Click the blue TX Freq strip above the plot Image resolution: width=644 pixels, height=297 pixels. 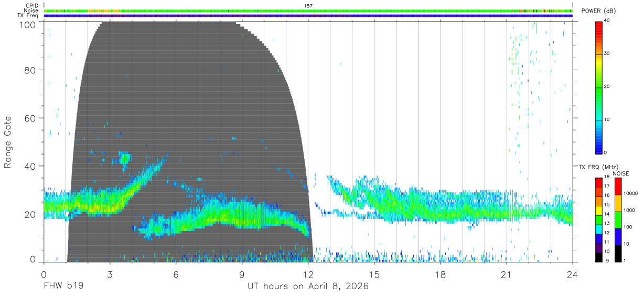(x=308, y=16)
